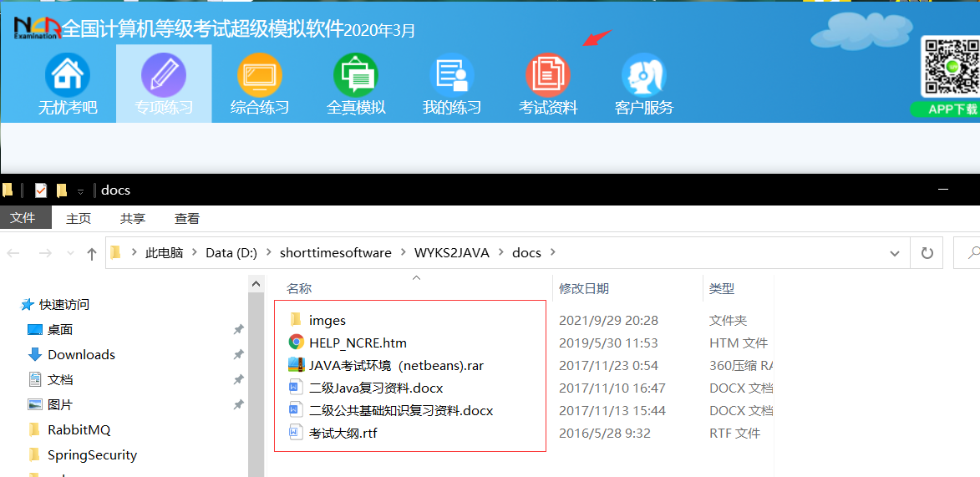This screenshot has height=477, width=980.
Task: Open 客户服务 headset icon
Action: click(644, 76)
